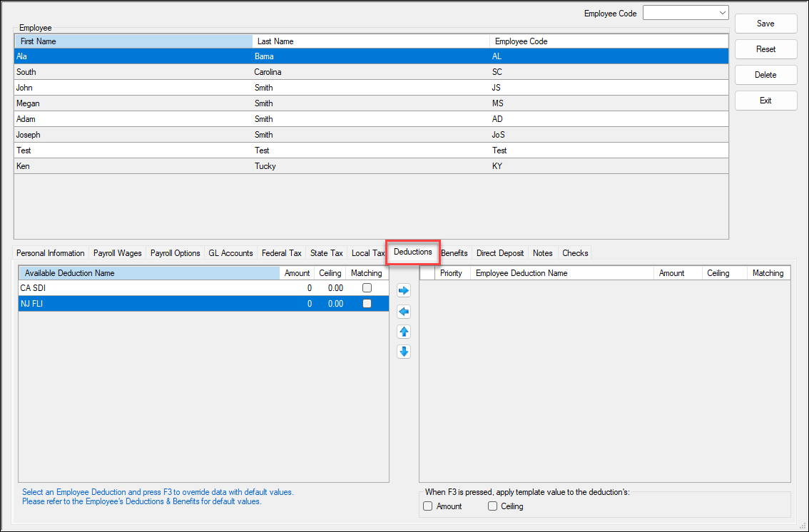809x532 pixels.
Task: Select employee Ken Tucky row
Action: tap(371, 166)
